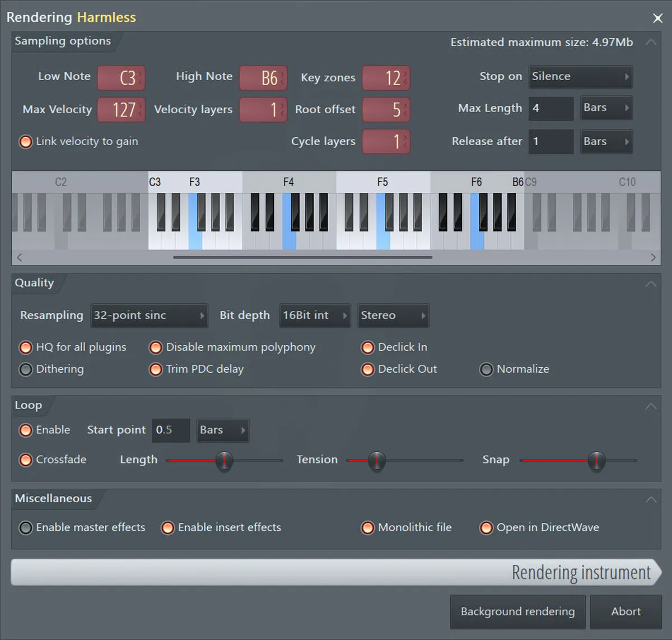Click the Abort button

(x=626, y=611)
